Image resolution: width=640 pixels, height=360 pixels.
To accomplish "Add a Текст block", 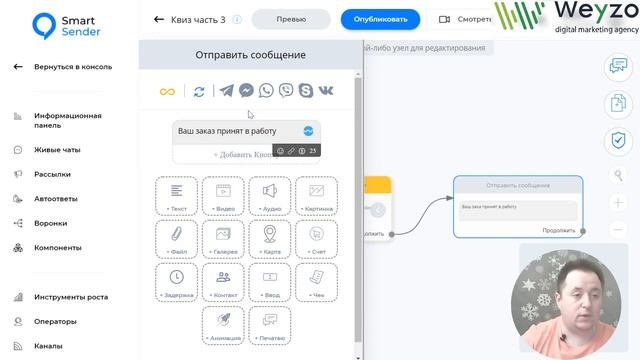I will click(x=176, y=196).
